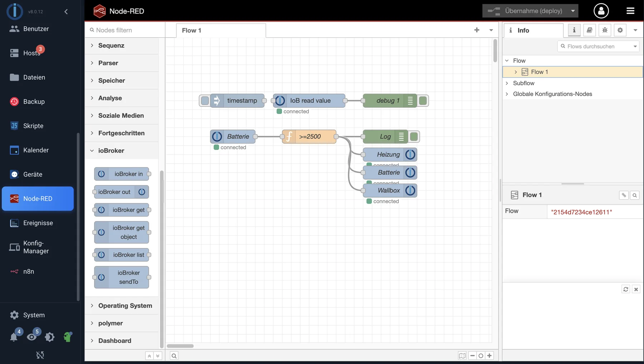Viewport: 644px width, 364px height.
Task: Show Configuration nodes gear tab
Action: (x=620, y=30)
